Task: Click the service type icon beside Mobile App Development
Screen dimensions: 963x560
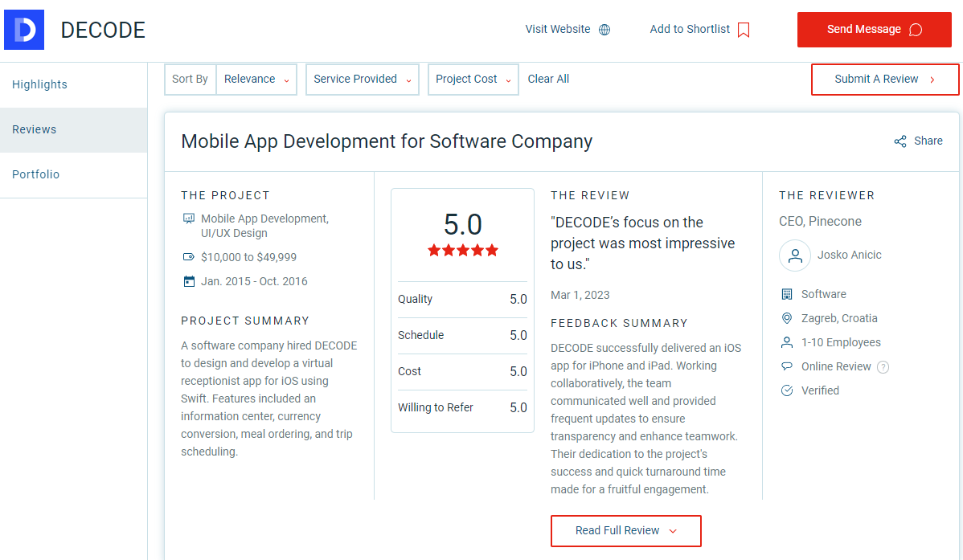Action: (189, 219)
